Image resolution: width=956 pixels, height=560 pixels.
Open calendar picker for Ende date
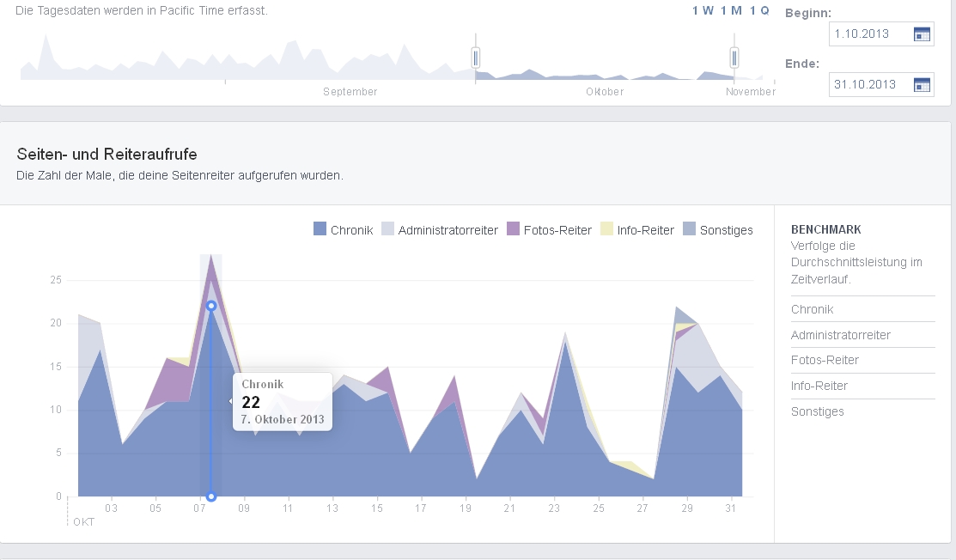click(922, 84)
